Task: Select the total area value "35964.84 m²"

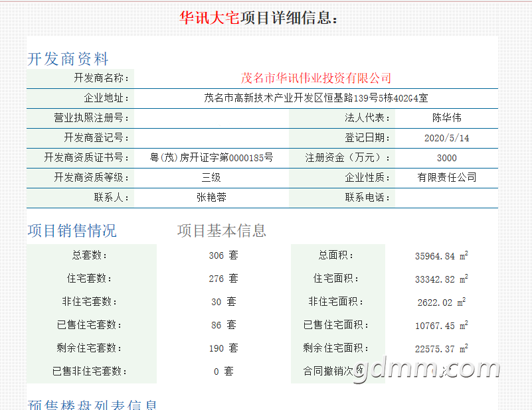Action: (x=442, y=256)
